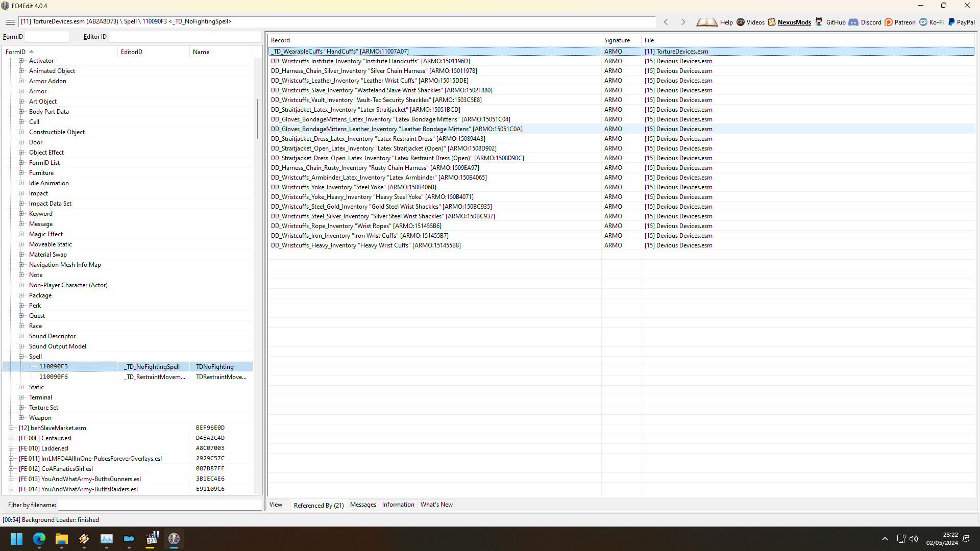Open the Information tab
Screen dimensions: 980x551
click(x=398, y=505)
